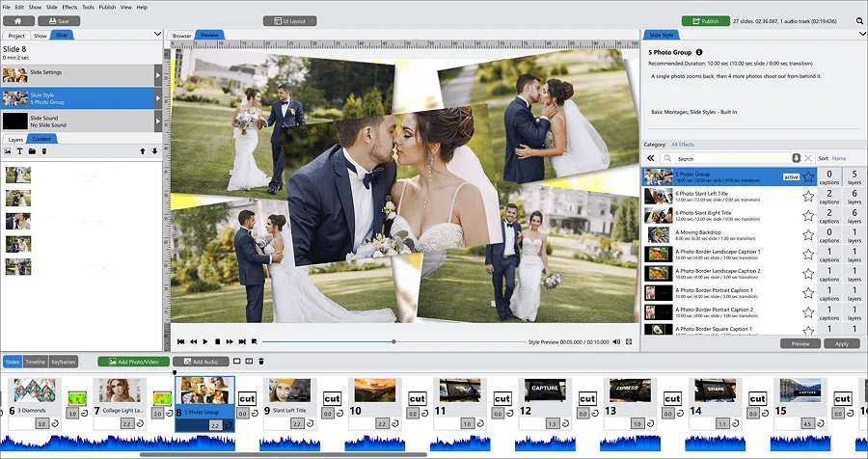This screenshot has width=868, height=459.
Task: Select slide 12 CAPTURE thumbnail
Action: 545,391
